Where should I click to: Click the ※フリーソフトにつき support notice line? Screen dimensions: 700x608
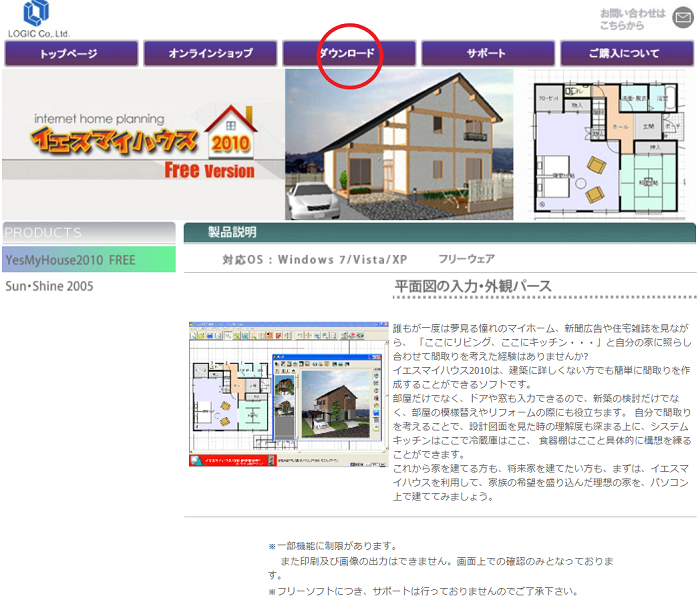coord(423,591)
